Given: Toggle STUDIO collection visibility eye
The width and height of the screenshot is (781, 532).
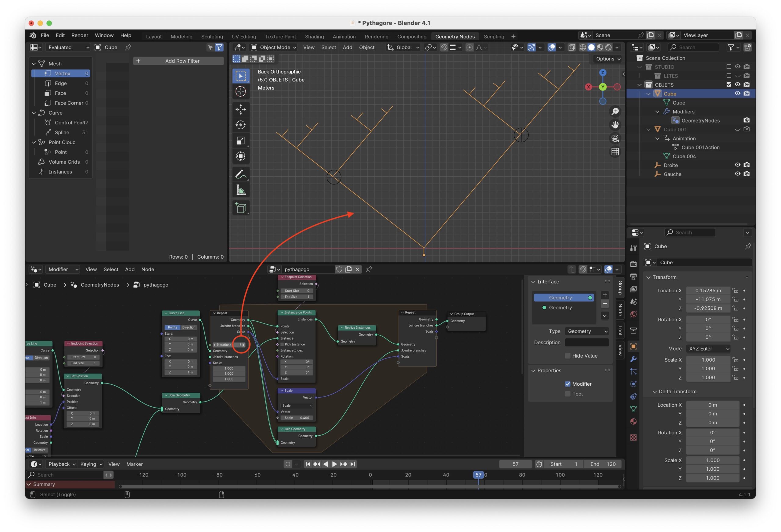Looking at the screenshot, I should coord(737,67).
